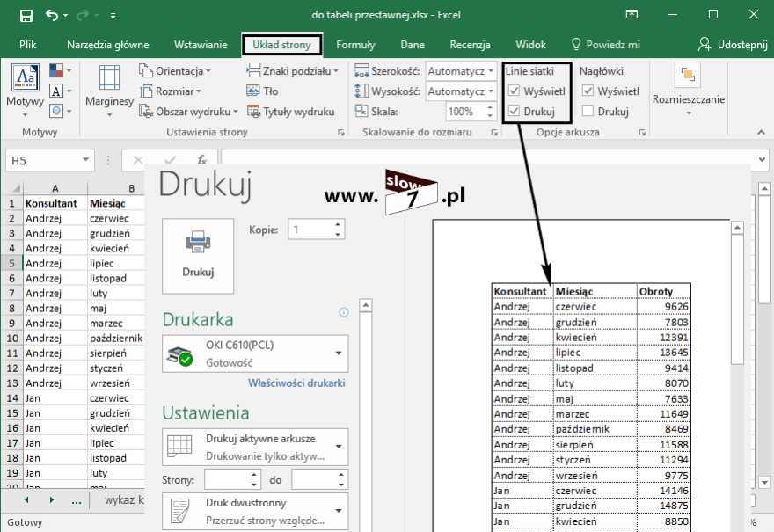The width and height of the screenshot is (774, 532).
Task: Click the Redo arrow icon
Action: coord(83,15)
